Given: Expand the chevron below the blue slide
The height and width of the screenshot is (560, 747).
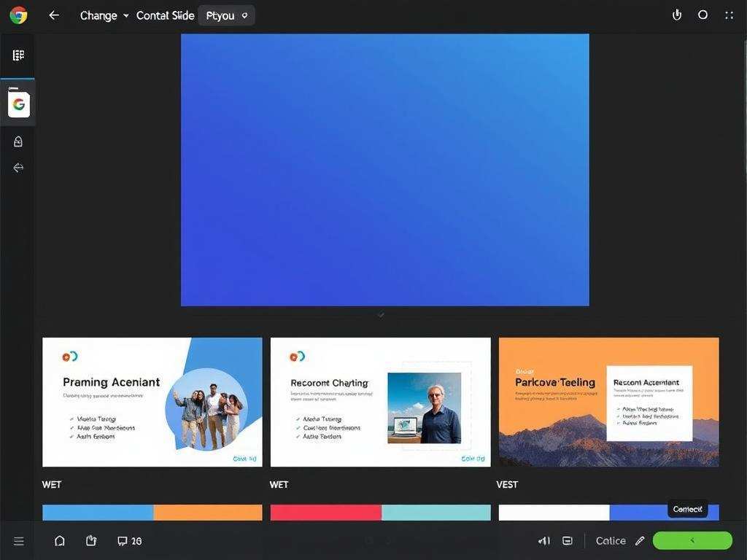Looking at the screenshot, I should click(381, 315).
